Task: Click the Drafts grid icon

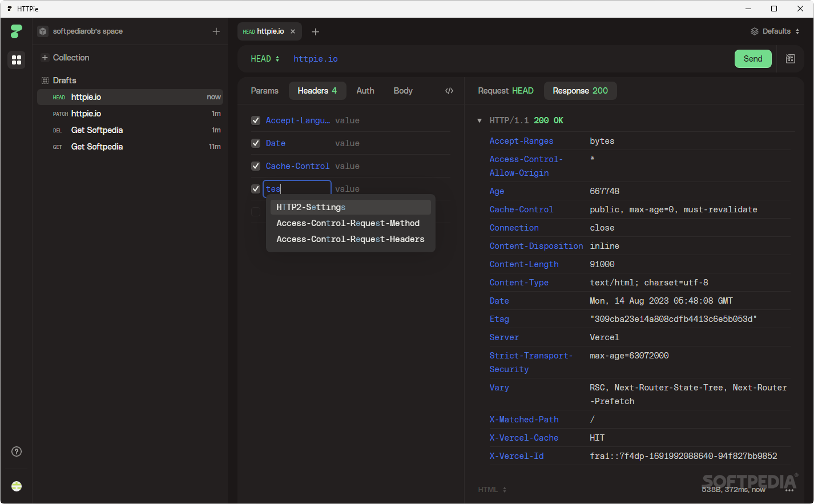Action: (x=45, y=80)
